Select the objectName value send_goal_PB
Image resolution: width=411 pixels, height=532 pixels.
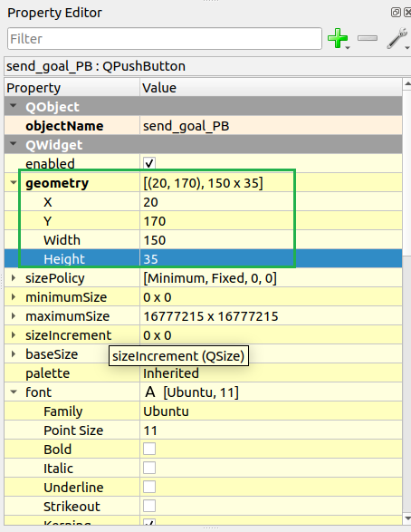(x=186, y=126)
